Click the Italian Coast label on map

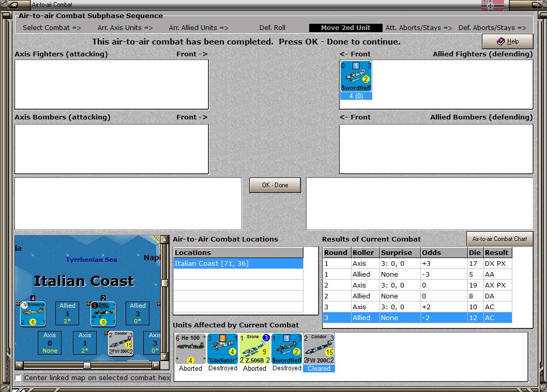(84, 281)
